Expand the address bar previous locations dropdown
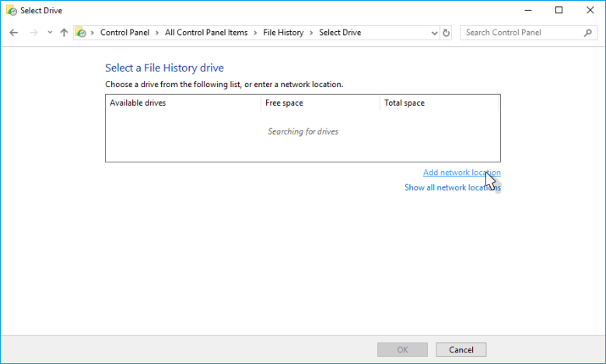This screenshot has height=364, width=606. 435,33
